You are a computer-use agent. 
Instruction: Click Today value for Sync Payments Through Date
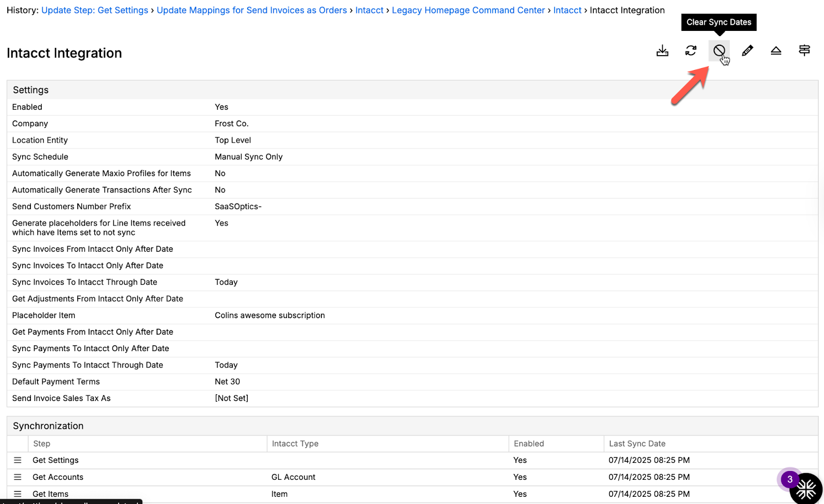pyautogui.click(x=226, y=365)
